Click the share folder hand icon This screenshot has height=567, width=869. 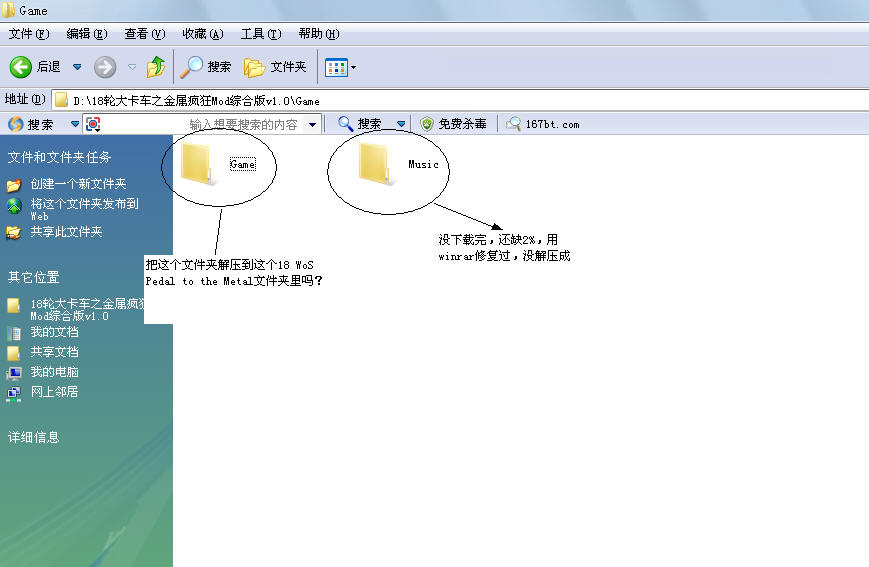point(13,232)
